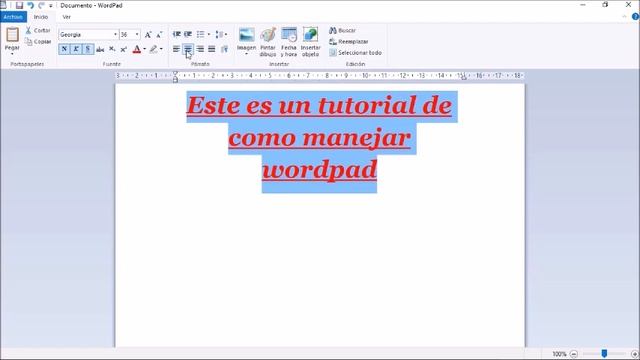Collapse the ribbon with the chevron
Image resolution: width=640 pixels, height=360 pixels.
pyautogui.click(x=624, y=17)
